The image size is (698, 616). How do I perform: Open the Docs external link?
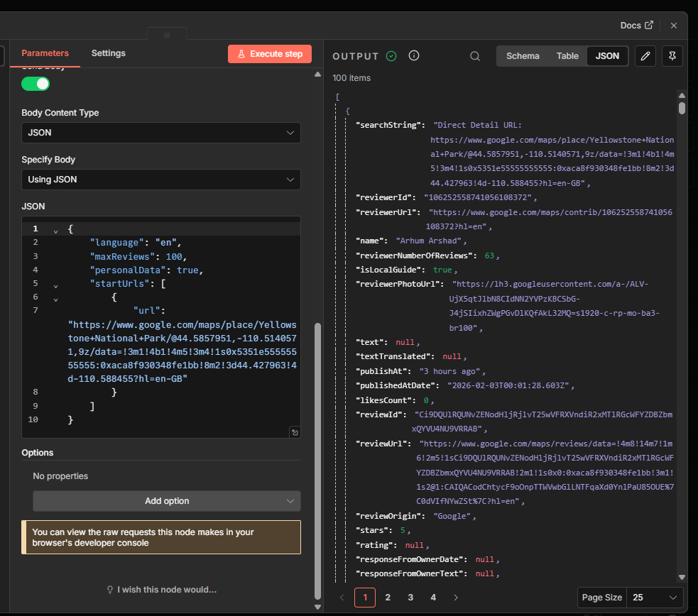pyautogui.click(x=636, y=26)
